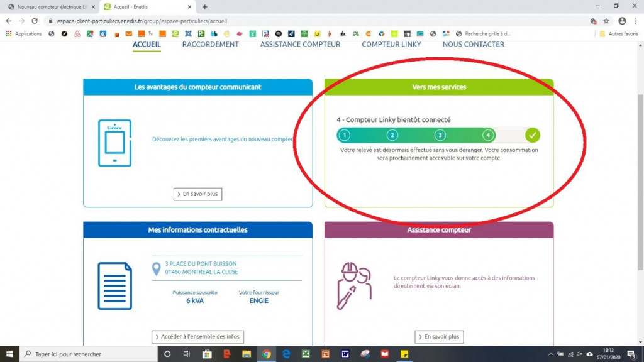Click Accéder à l'ensemble des infos
Screen dimensions: 644x362
point(197,337)
